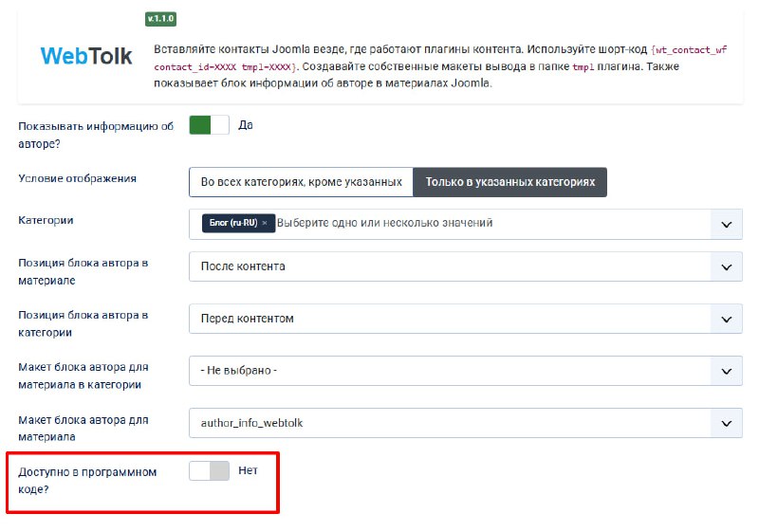Click the 'Условие отображения' label

click(x=78, y=178)
